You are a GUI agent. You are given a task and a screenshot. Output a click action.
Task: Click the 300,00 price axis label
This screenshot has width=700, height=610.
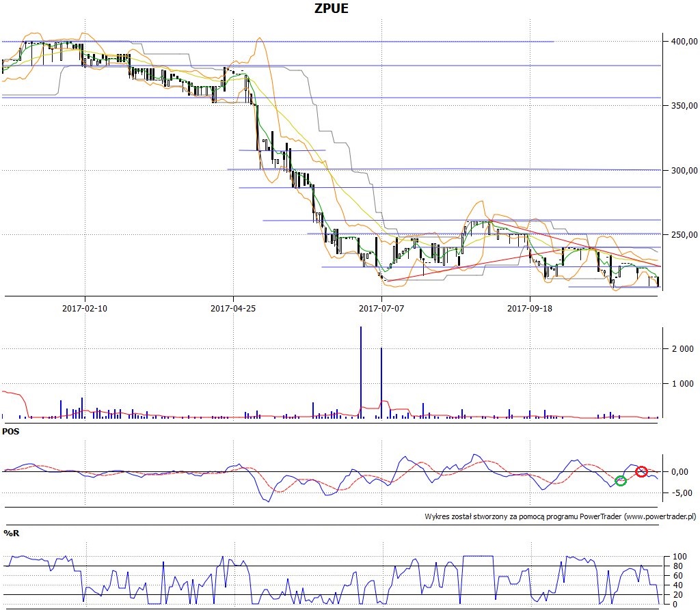684,171
